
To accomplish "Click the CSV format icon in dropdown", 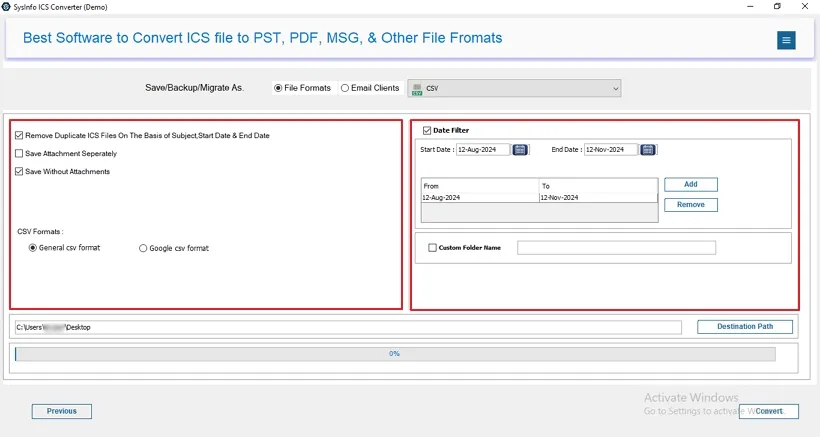I will [x=417, y=89].
